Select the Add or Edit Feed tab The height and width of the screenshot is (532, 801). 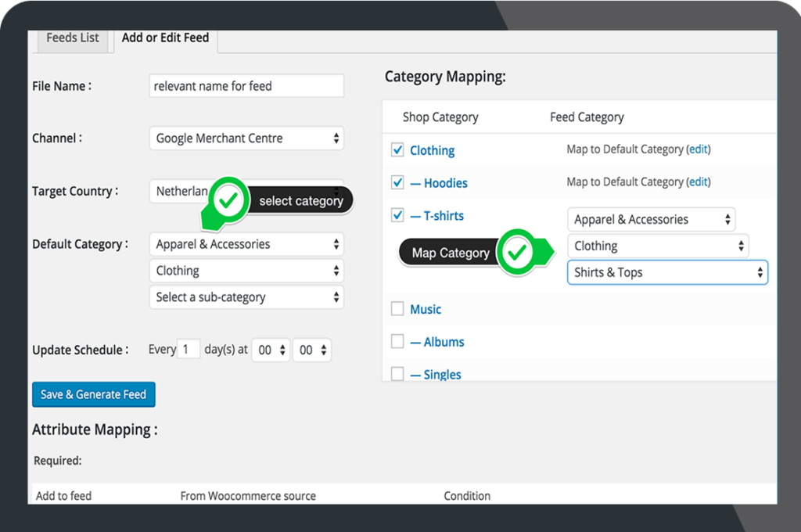(x=164, y=37)
